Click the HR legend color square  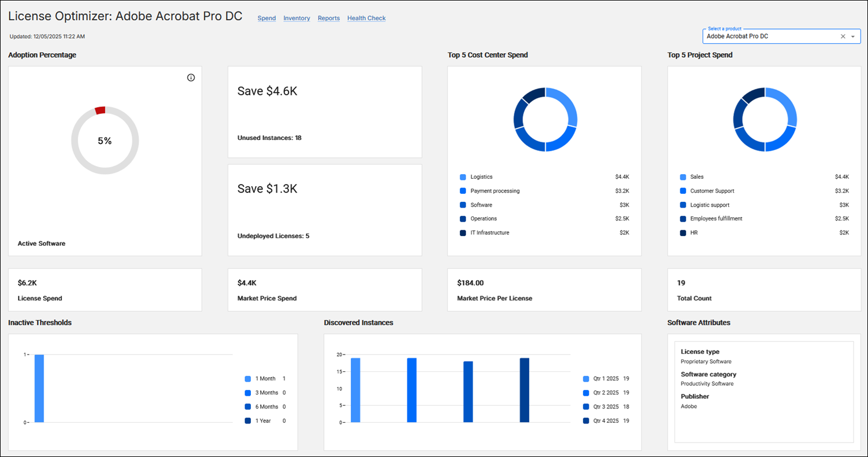[x=683, y=233]
